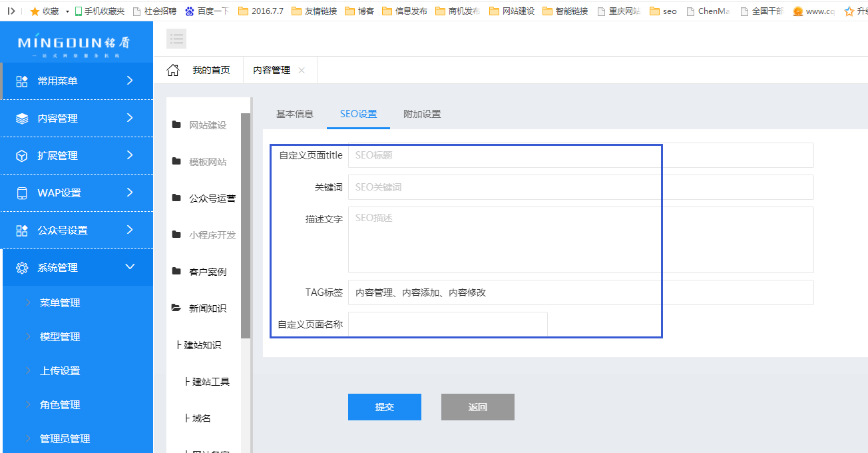
Task: Select 建站工具 in the category tree
Action: (211, 382)
